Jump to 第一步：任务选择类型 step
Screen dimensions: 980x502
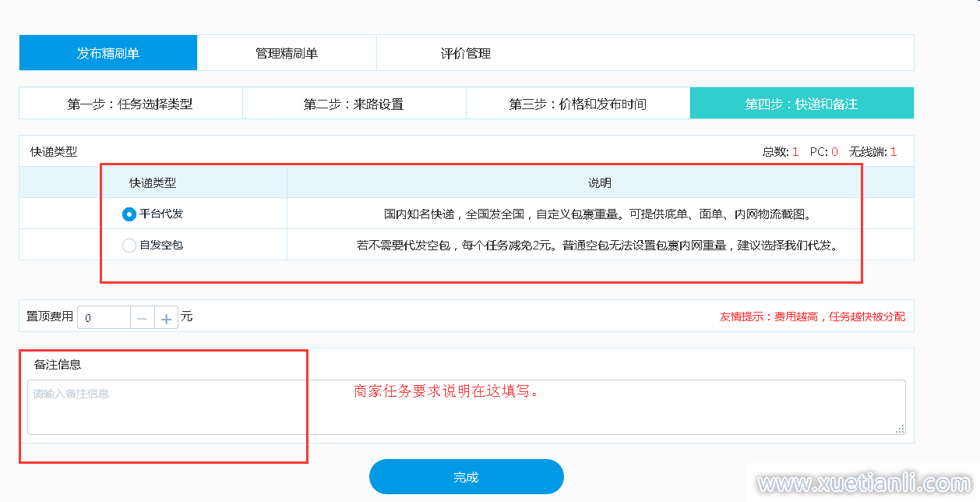[130, 104]
